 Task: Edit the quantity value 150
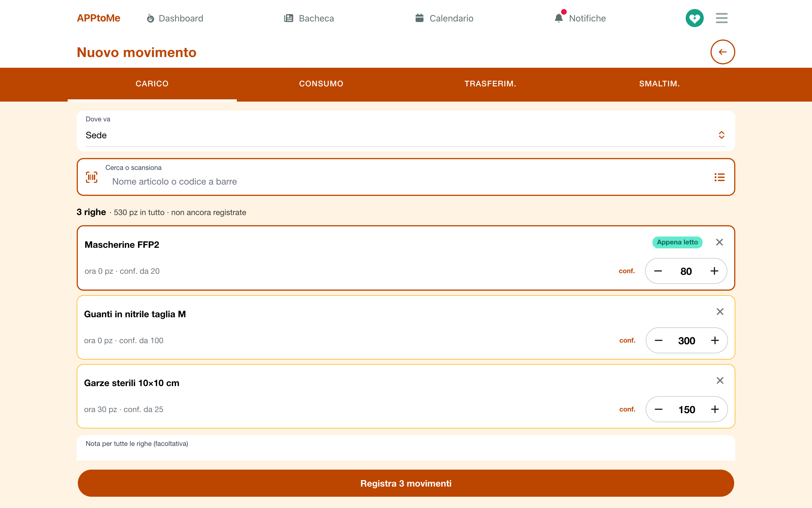click(x=687, y=410)
